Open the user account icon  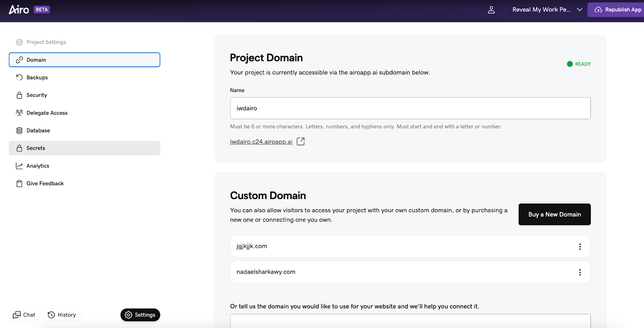pos(491,10)
